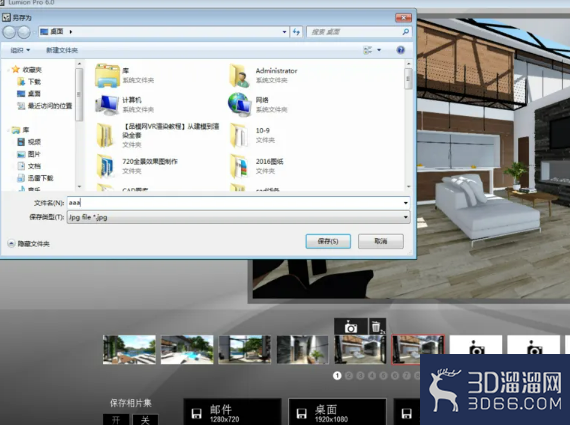Collapse the 库 libraries tree node
Viewport: 570px width, 425px height.
click(8, 130)
